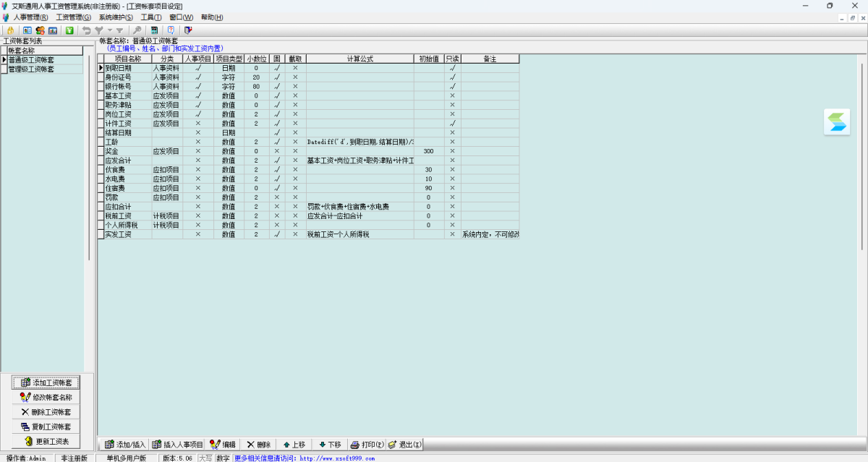The height and width of the screenshot is (462, 868).
Task: Click the yellow padlock toolbar icon
Action: click(11, 30)
